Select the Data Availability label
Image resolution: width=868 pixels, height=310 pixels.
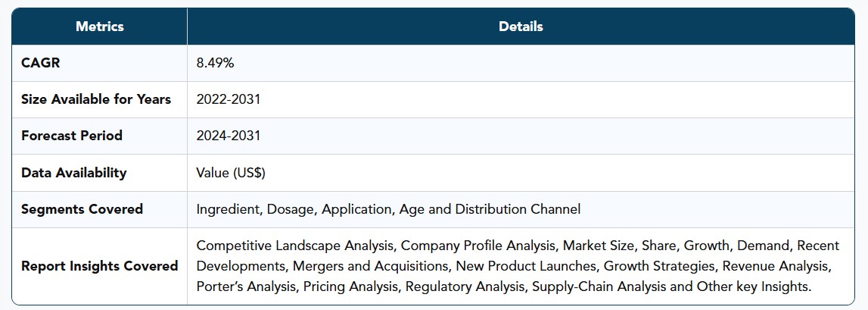(74, 173)
